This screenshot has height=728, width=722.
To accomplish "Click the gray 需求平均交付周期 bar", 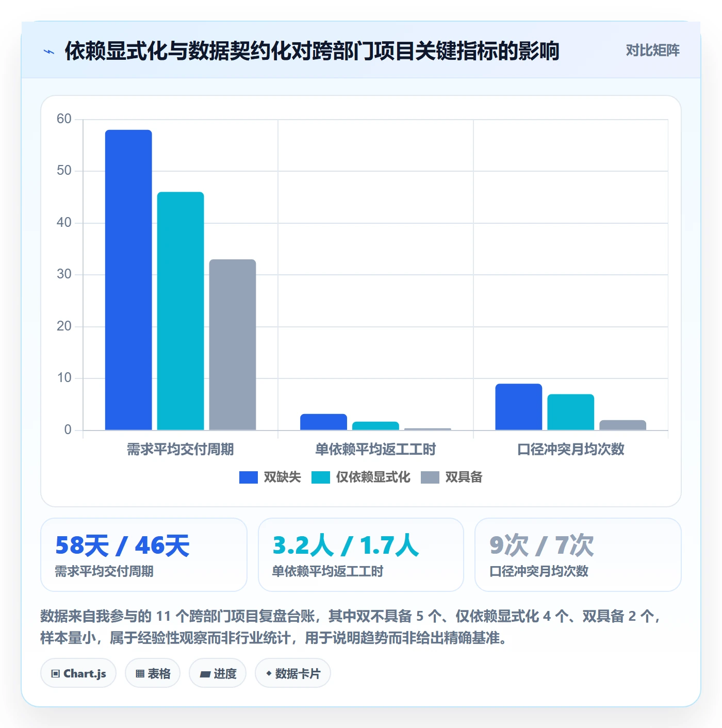I will click(x=233, y=344).
